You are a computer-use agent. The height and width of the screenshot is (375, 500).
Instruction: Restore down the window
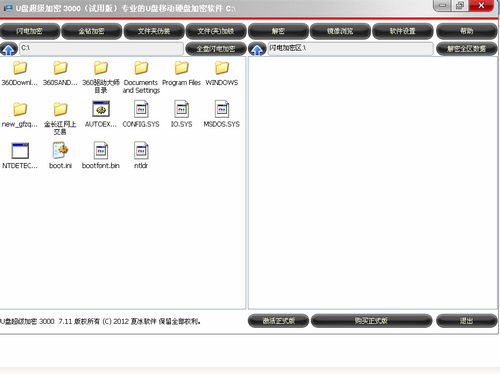tap(460, 5)
